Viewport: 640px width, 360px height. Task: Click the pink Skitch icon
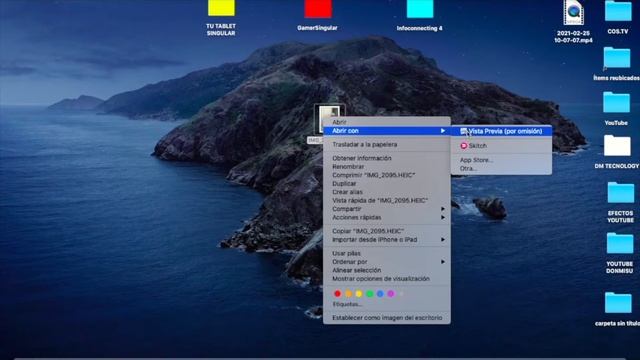pyautogui.click(x=464, y=145)
